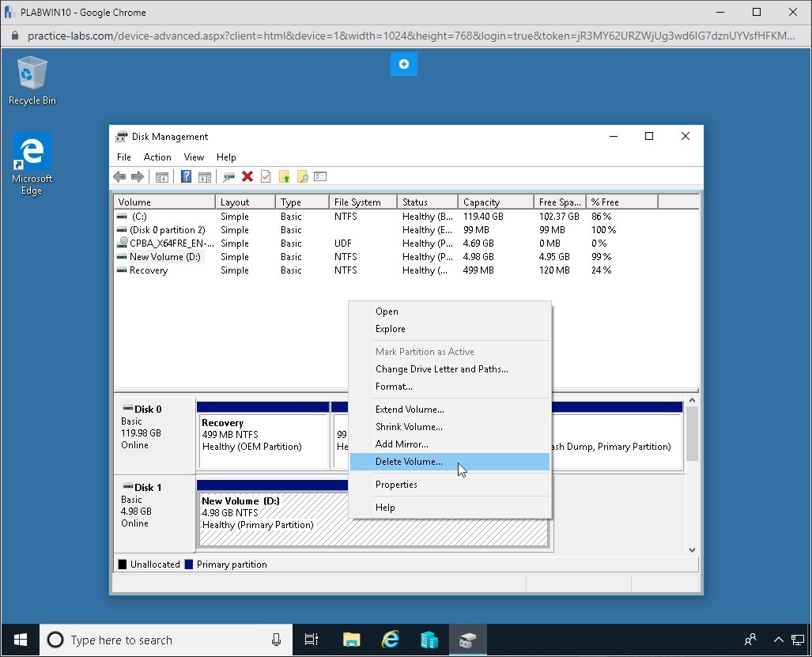Viewport: 812px width, 657px height.
Task: Select Change Drive Letter and Paths
Action: click(x=450, y=369)
